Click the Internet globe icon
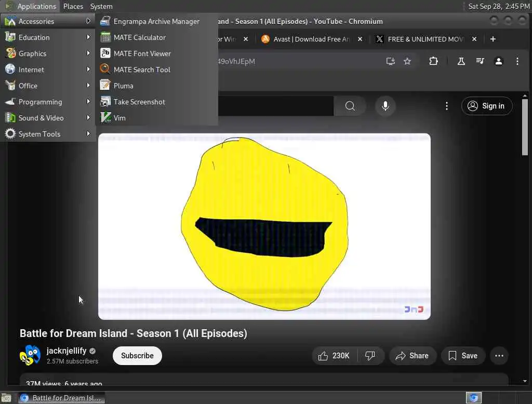The image size is (532, 404). [x=10, y=69]
